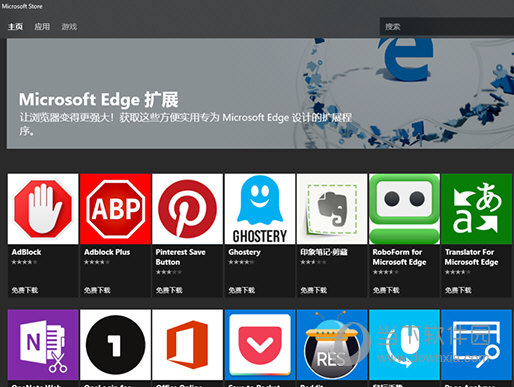
Task: Open the Reddit Enhancement Suite UFO icon
Action: click(332, 345)
